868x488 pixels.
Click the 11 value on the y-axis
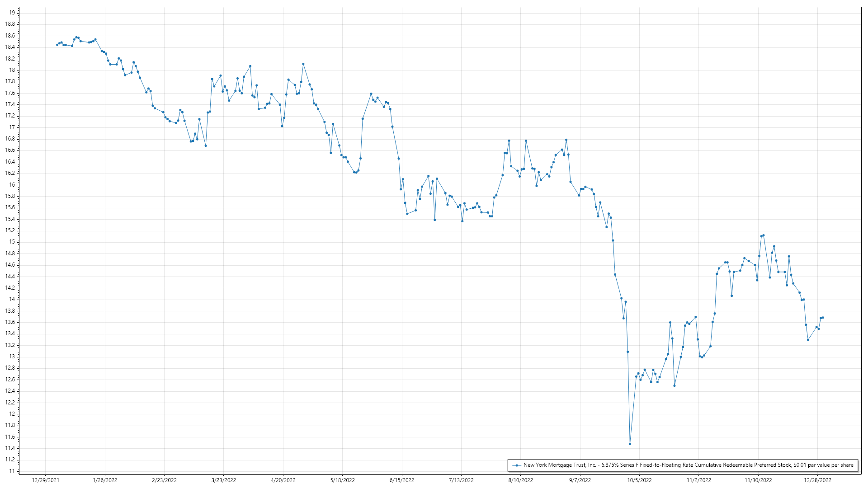coord(12,471)
